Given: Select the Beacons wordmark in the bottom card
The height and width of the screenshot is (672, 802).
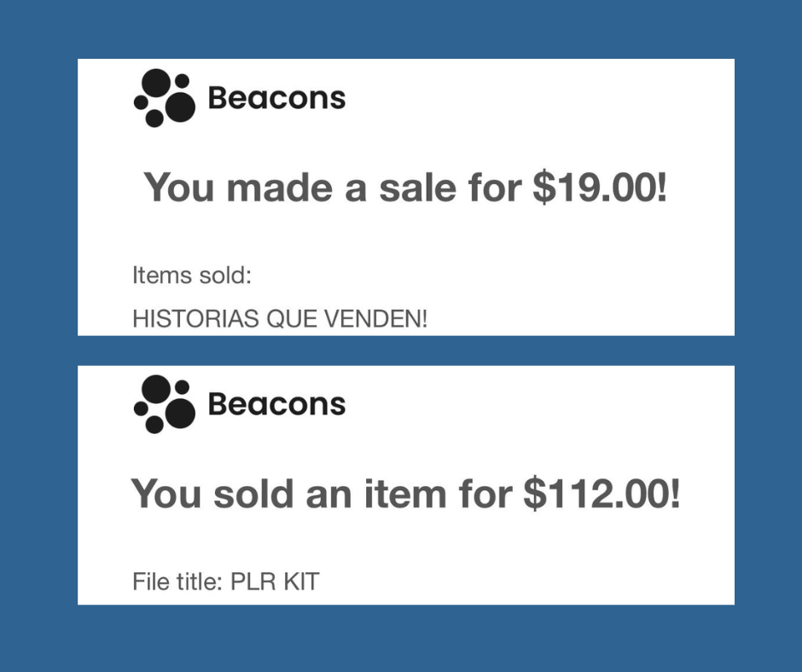Looking at the screenshot, I should [x=276, y=403].
